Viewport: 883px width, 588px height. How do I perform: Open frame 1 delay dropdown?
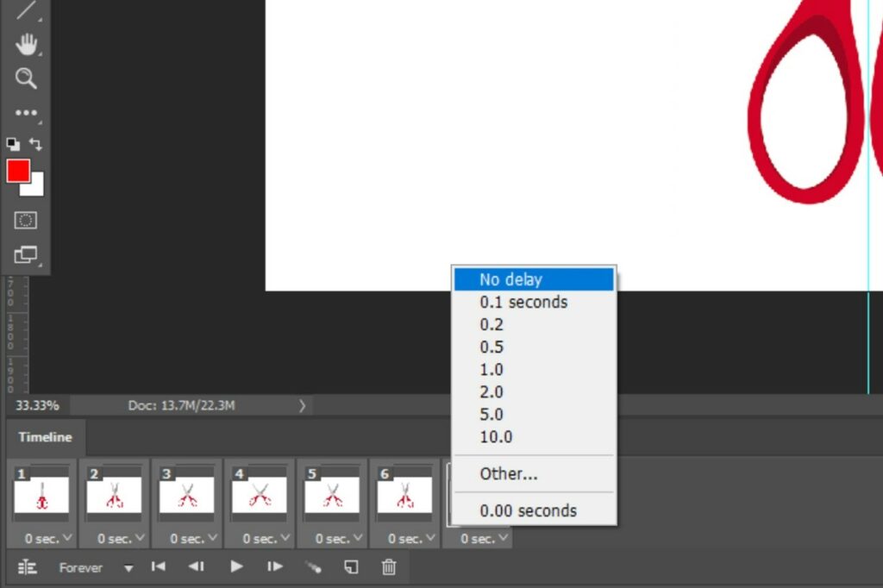point(42,539)
